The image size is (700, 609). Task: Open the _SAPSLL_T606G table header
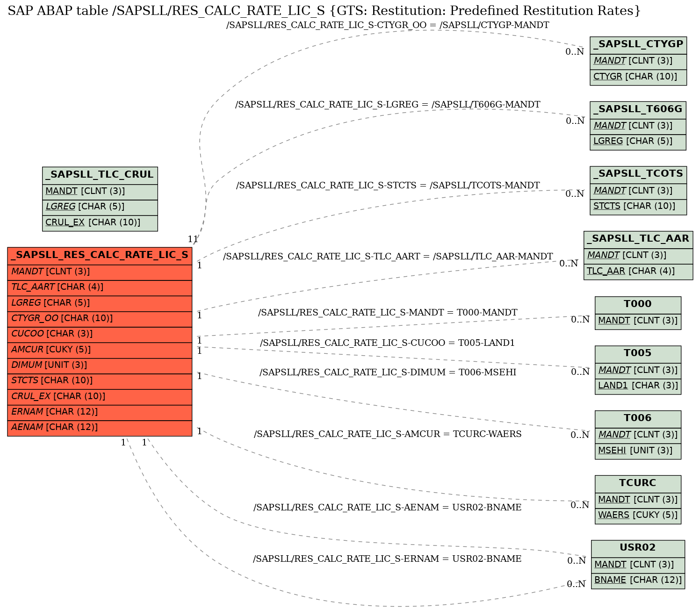pyautogui.click(x=638, y=110)
